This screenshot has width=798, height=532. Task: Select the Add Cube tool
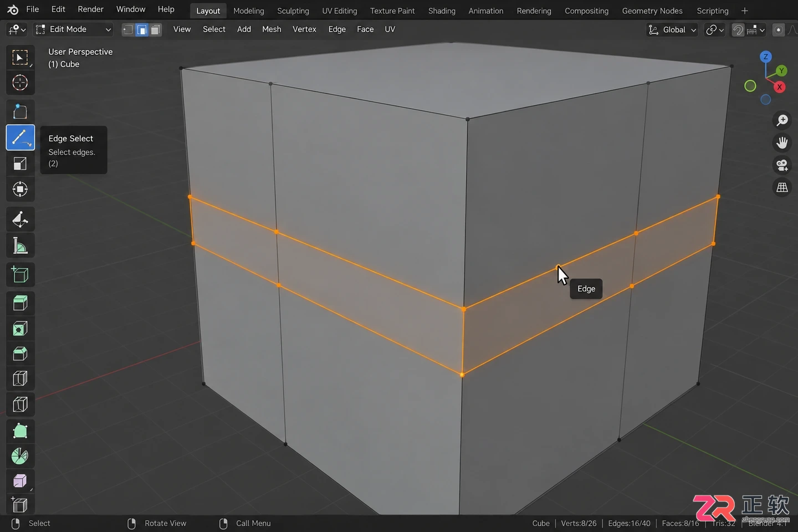pyautogui.click(x=20, y=274)
